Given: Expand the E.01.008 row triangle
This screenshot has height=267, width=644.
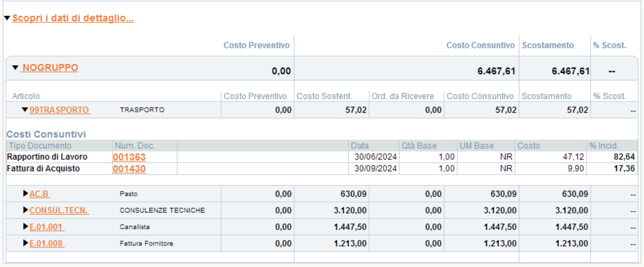Looking at the screenshot, I should pyautogui.click(x=25, y=243).
